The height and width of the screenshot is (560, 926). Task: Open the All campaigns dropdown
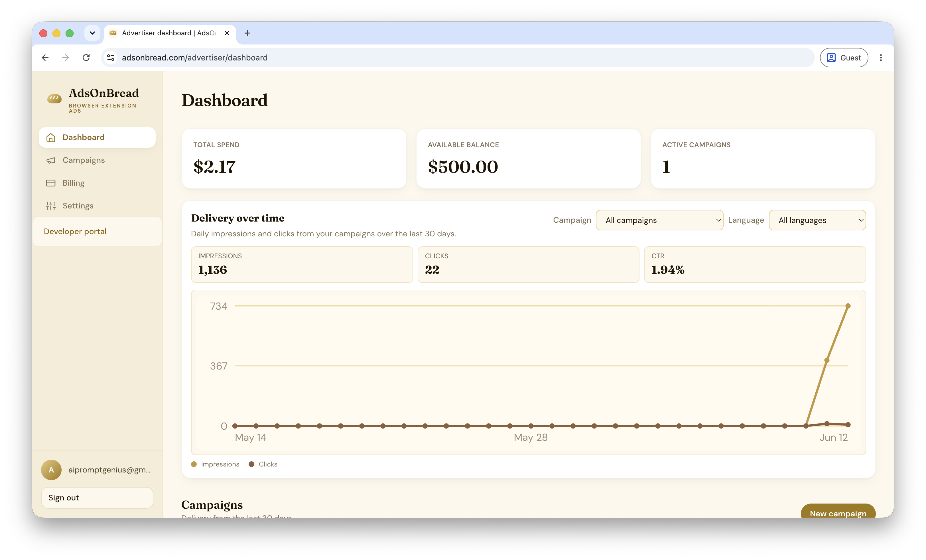point(659,220)
